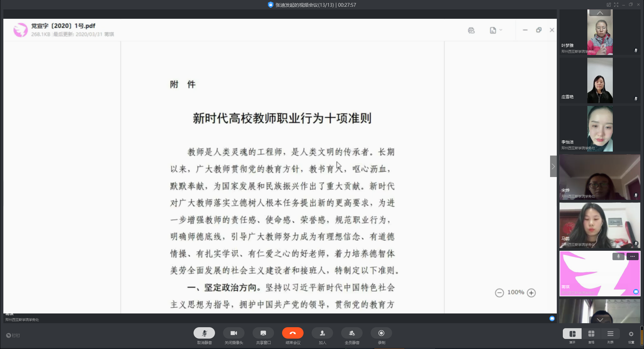Start recording with the 录制 button

click(381, 333)
